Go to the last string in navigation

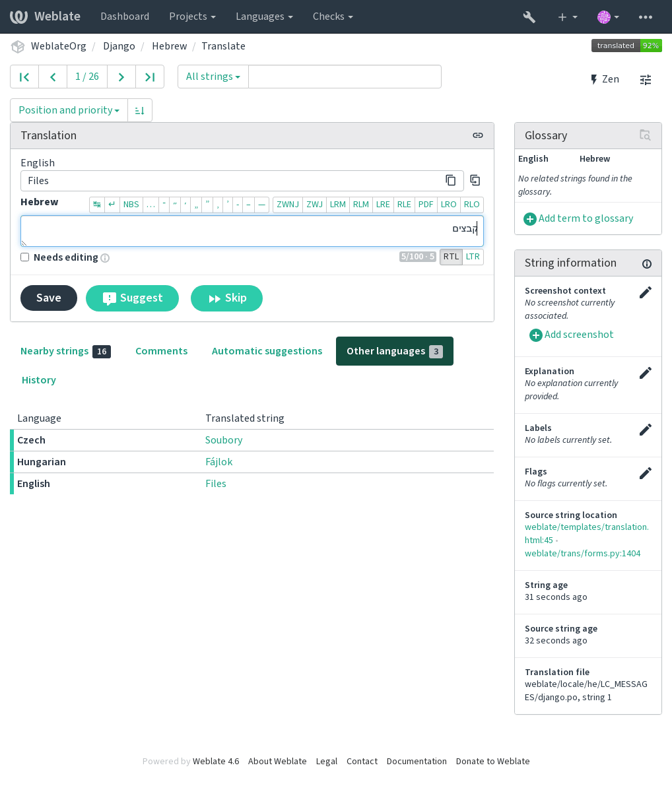coord(150,77)
